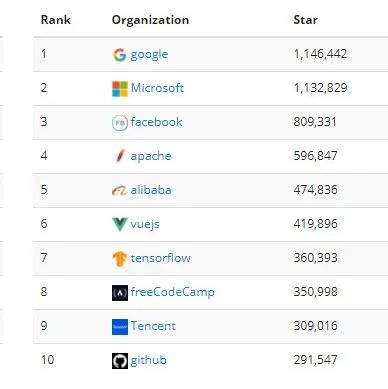Viewport: 388px width, 389px height.
Task: Go to the freeCodeCamp organization link
Action: point(172,292)
